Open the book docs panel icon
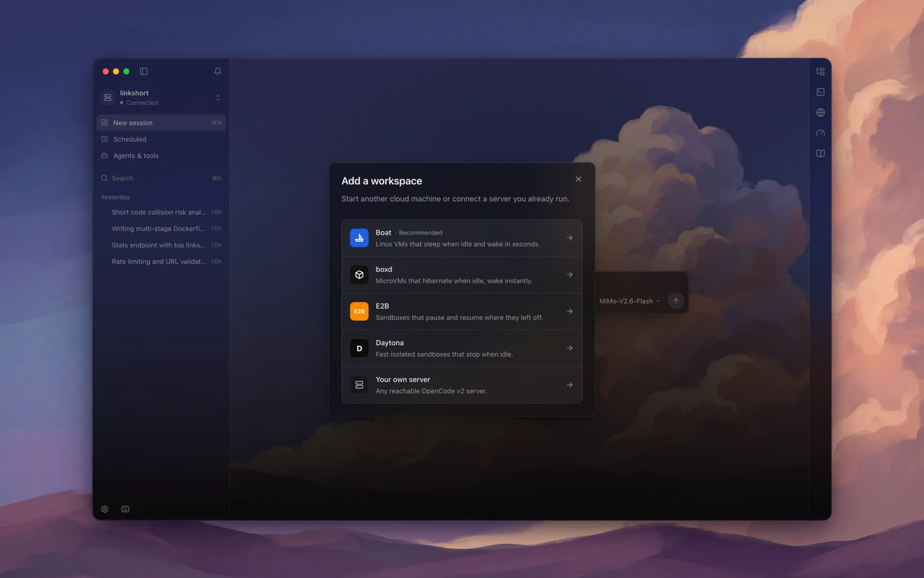Image resolution: width=924 pixels, height=578 pixels. 821,154
